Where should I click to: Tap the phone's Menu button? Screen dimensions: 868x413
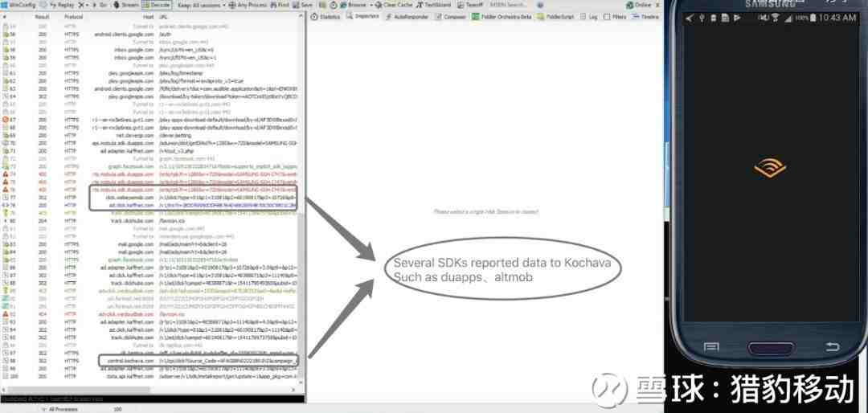710,347
